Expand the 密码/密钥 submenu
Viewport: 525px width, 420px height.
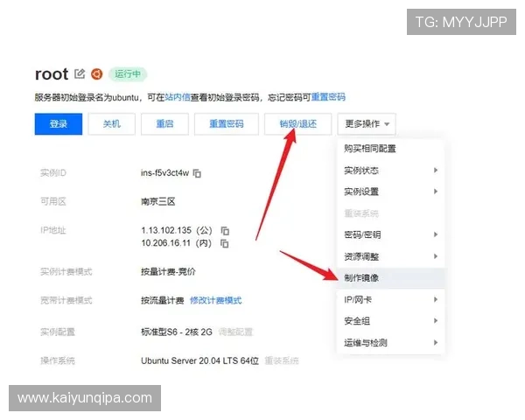391,234
